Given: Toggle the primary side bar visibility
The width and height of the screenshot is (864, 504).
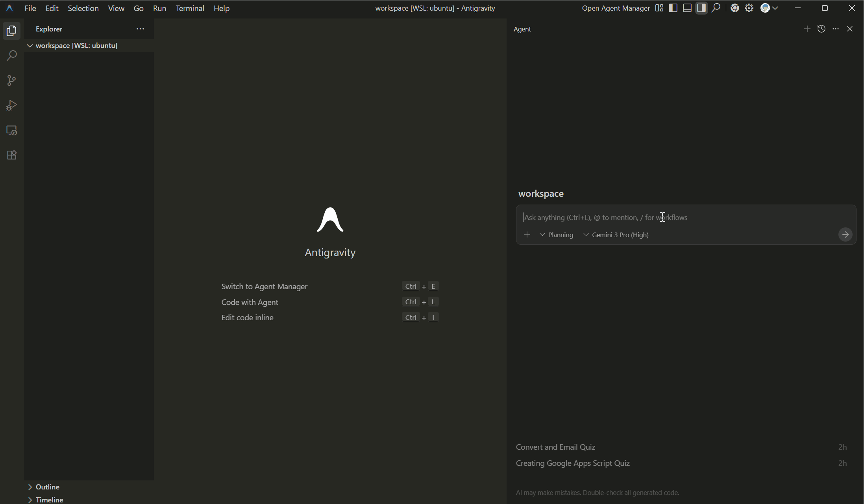Looking at the screenshot, I should point(673,8).
